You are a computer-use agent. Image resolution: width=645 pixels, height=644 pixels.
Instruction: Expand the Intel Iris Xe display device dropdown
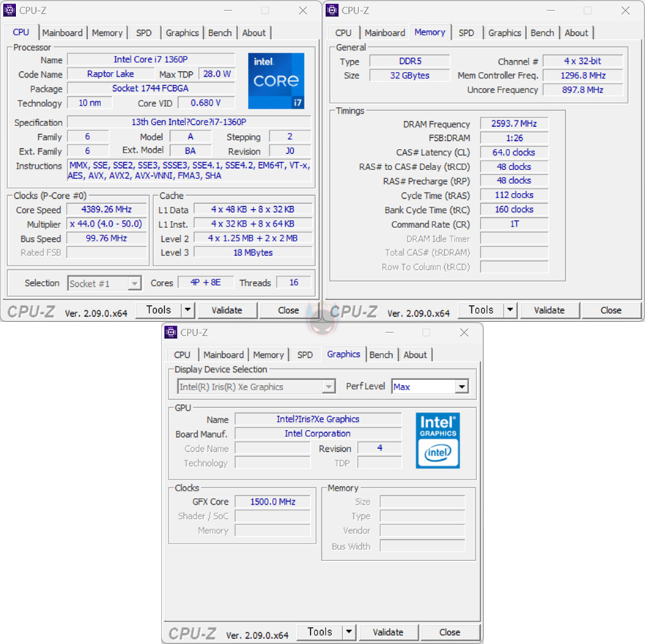pos(328,387)
